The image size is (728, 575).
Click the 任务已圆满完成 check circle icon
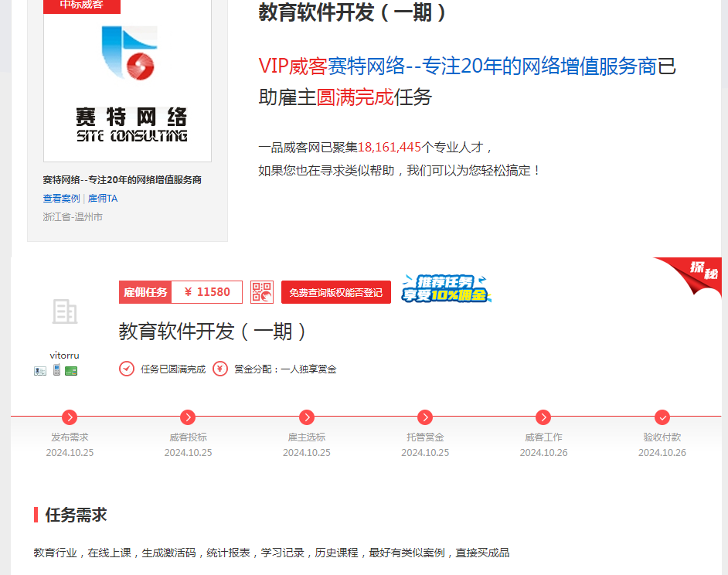coord(127,369)
